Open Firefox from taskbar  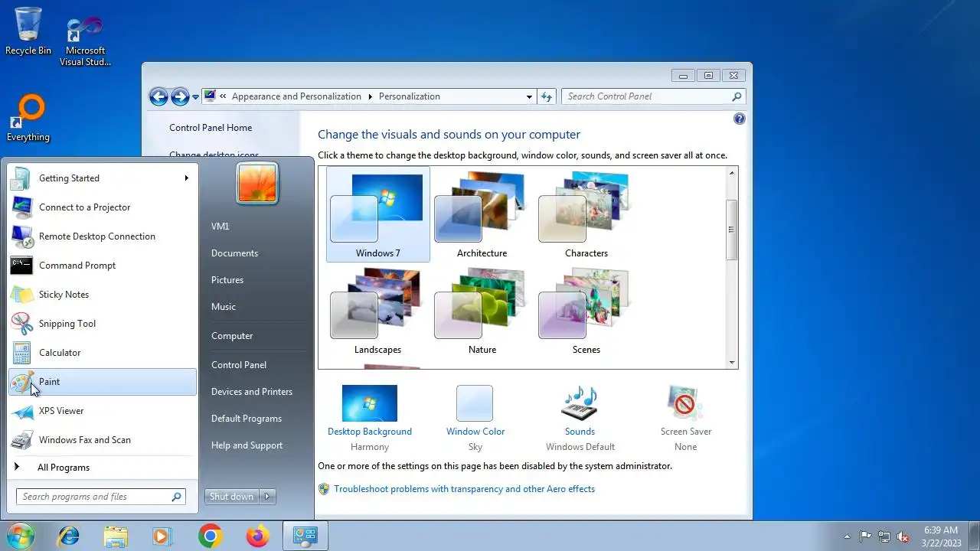coord(257,536)
